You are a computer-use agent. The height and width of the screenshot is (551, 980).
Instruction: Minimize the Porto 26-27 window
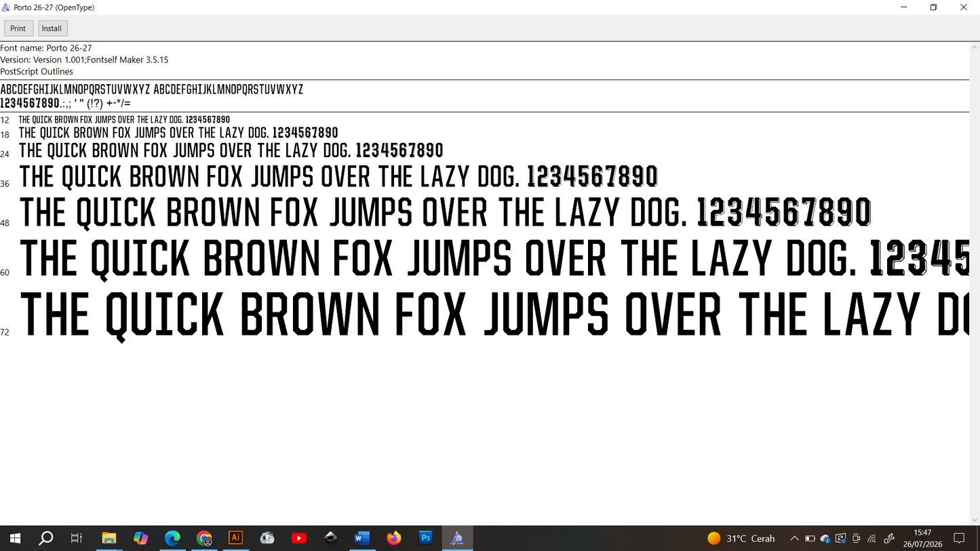tap(903, 7)
